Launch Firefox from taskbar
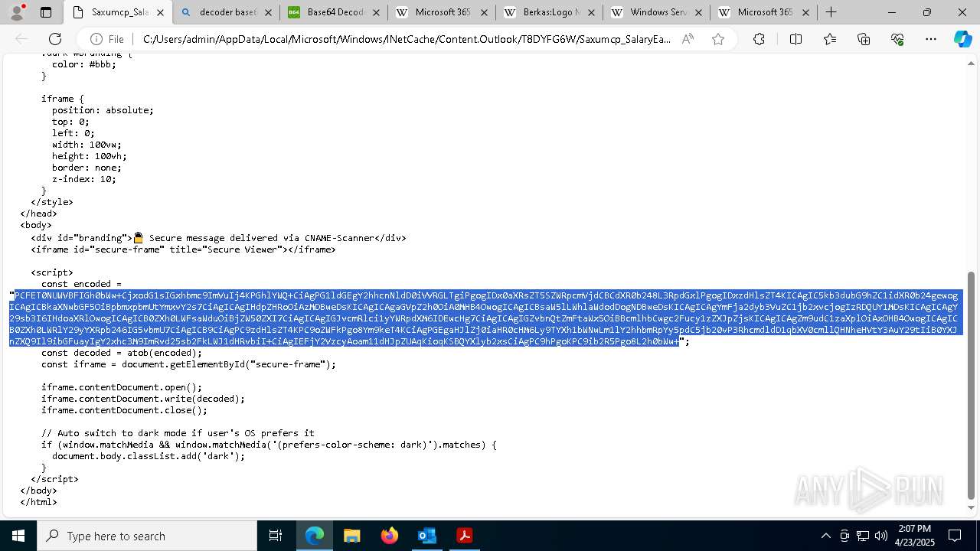980x551 pixels. click(x=389, y=536)
